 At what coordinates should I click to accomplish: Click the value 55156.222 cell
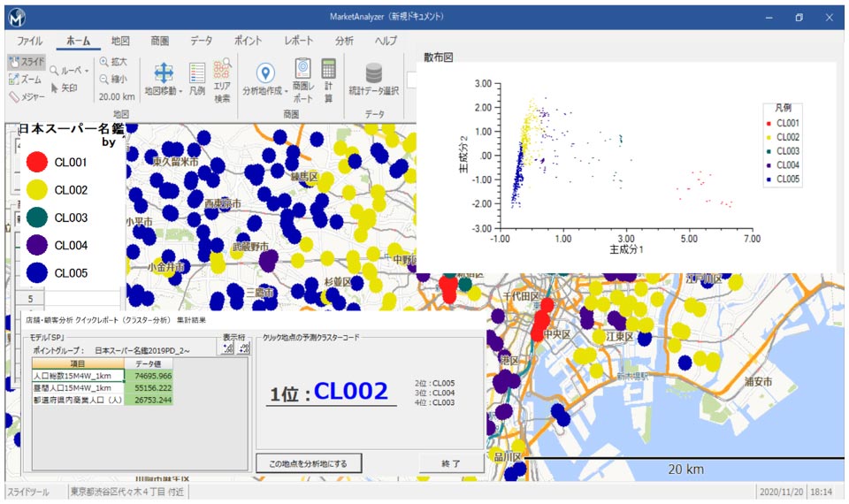(x=149, y=388)
